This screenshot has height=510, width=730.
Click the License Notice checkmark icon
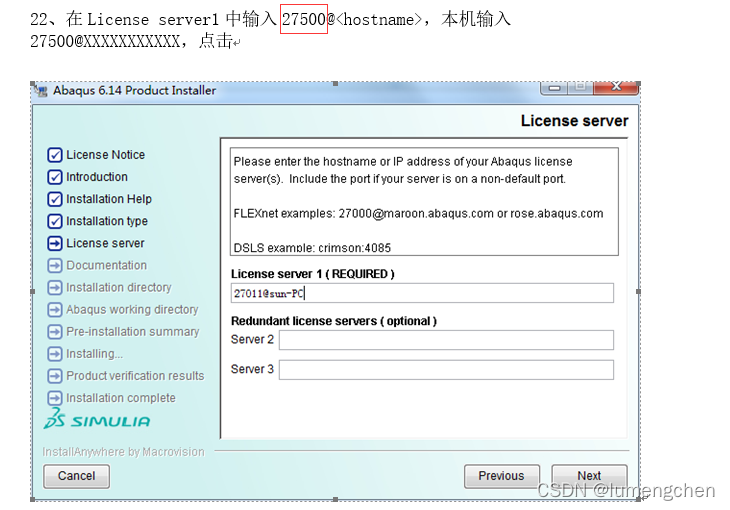click(55, 155)
